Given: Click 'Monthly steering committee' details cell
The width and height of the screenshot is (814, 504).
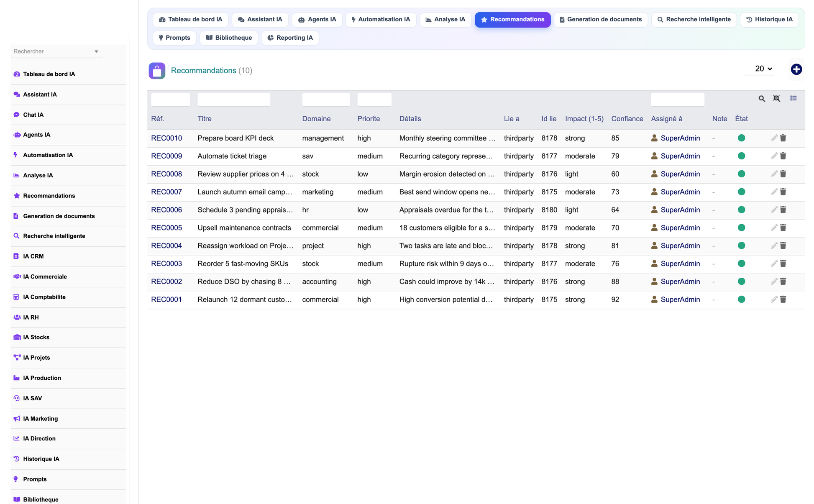Looking at the screenshot, I should coord(447,138).
